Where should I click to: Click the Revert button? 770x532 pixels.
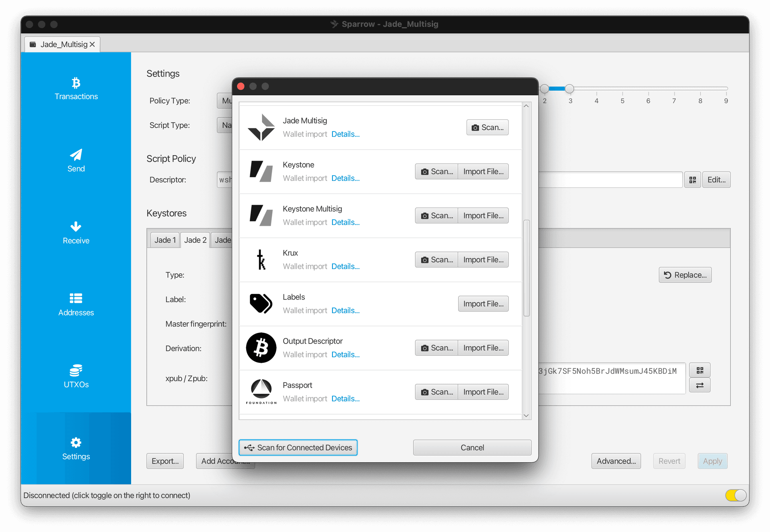(669, 461)
